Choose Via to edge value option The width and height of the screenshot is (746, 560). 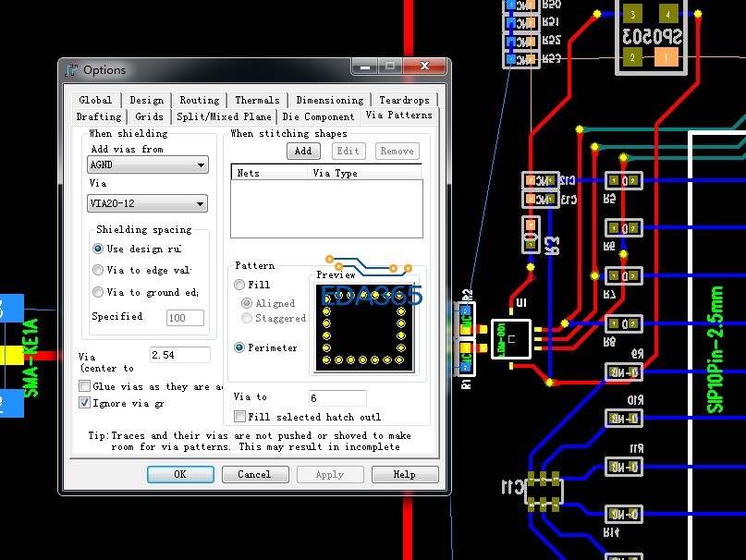[x=98, y=270]
